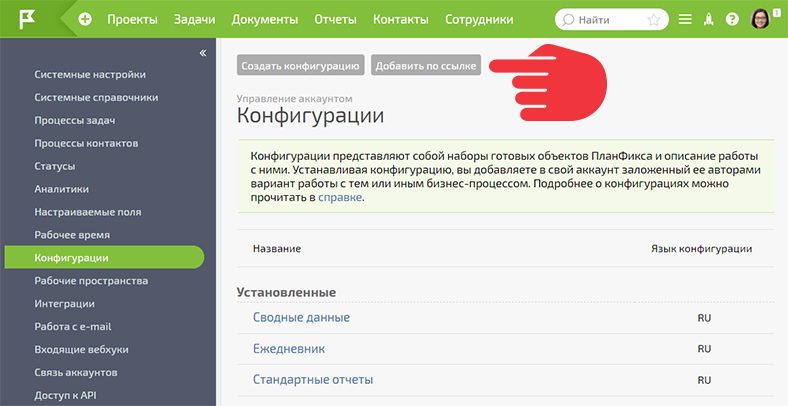Open the Отчеты menu
This screenshot has width=788, height=406.
335,20
